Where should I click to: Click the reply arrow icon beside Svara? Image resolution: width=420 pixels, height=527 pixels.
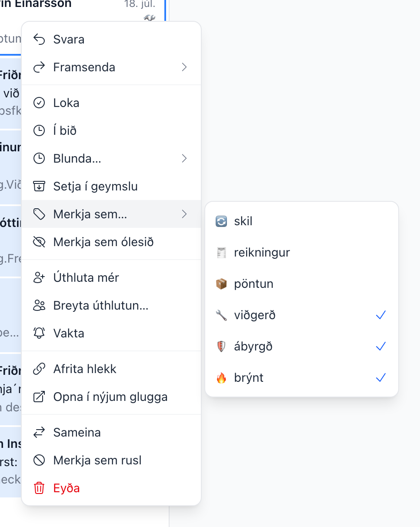[x=39, y=40]
